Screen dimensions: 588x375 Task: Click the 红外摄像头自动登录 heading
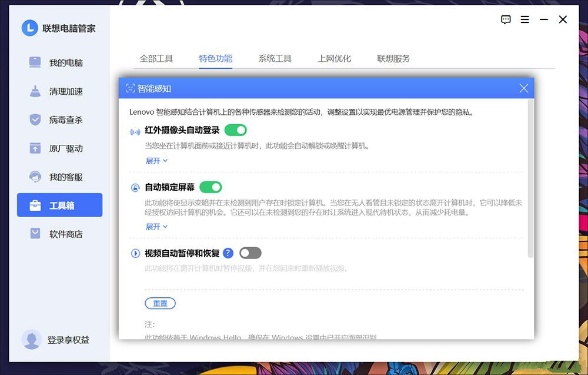pyautogui.click(x=182, y=130)
